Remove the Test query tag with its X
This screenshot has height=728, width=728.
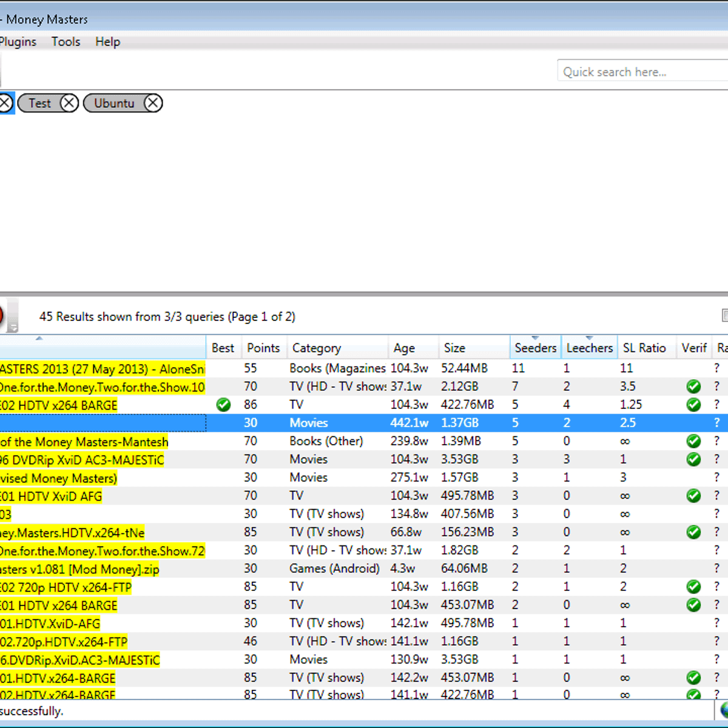(69, 103)
